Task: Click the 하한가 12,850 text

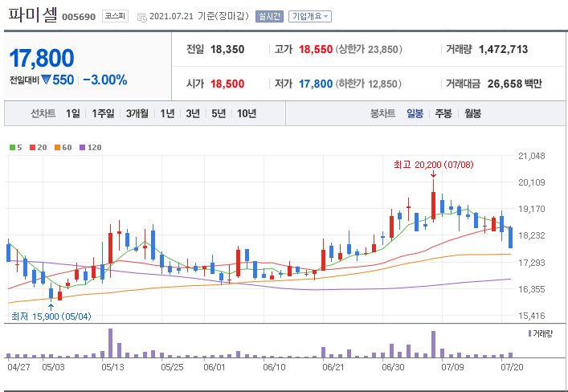Action: point(368,84)
